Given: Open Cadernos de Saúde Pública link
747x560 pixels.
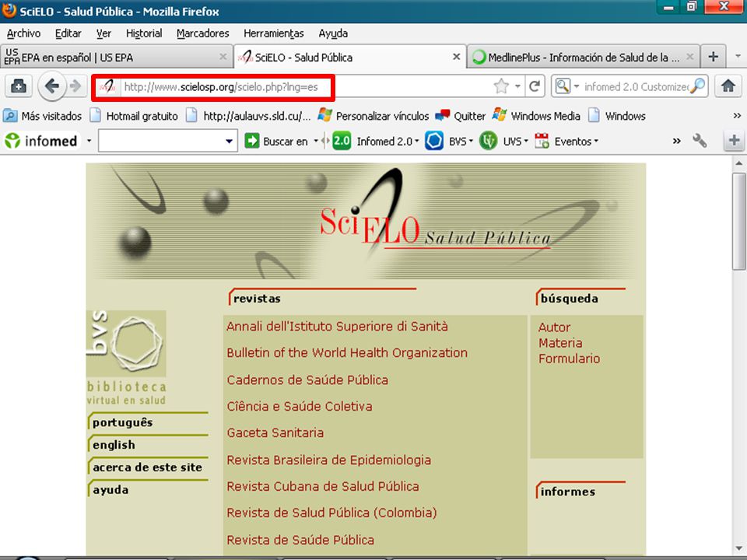Looking at the screenshot, I should pos(307,380).
